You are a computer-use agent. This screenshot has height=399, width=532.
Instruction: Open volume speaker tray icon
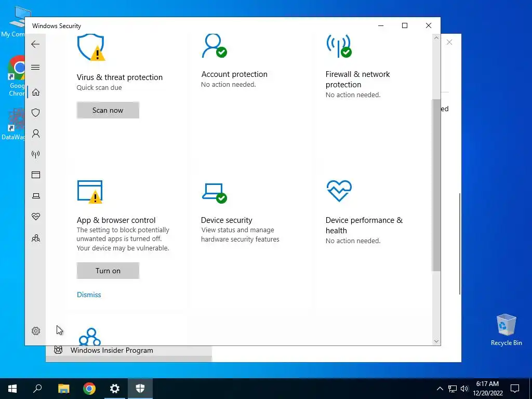(x=464, y=389)
